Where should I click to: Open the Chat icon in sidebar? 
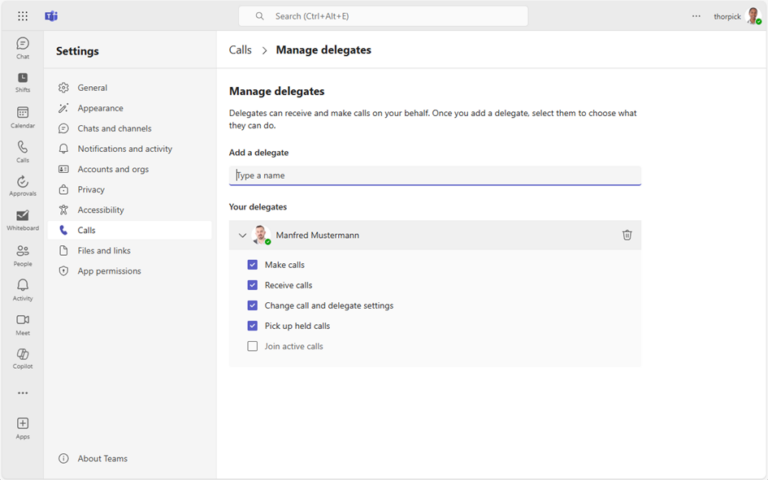[22, 46]
